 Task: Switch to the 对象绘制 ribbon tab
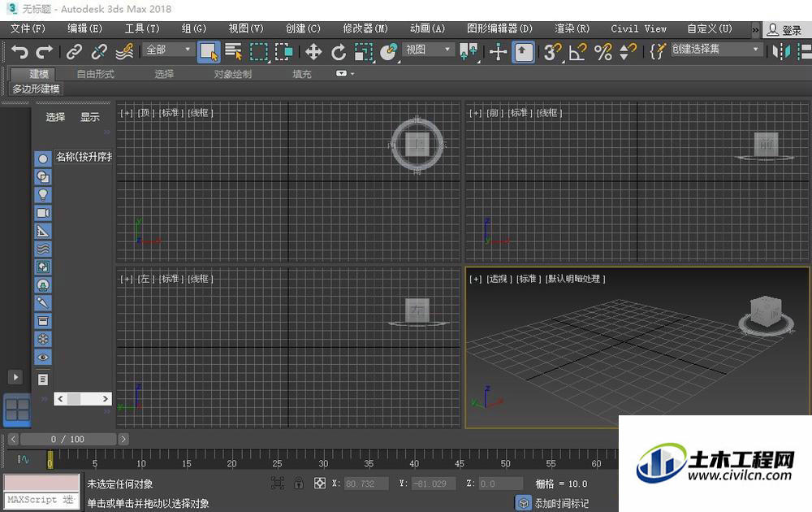(x=232, y=74)
